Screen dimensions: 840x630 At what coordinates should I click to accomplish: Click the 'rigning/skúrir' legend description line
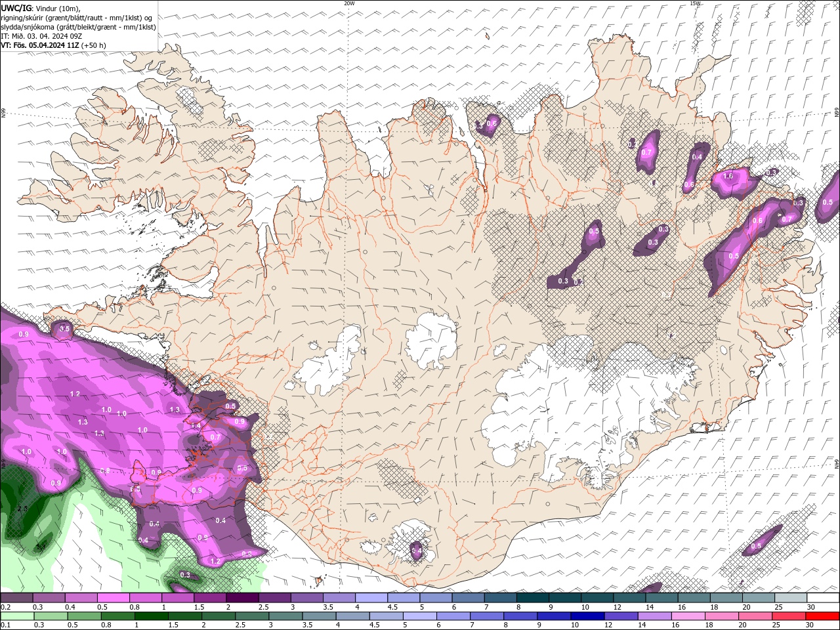(x=77, y=18)
